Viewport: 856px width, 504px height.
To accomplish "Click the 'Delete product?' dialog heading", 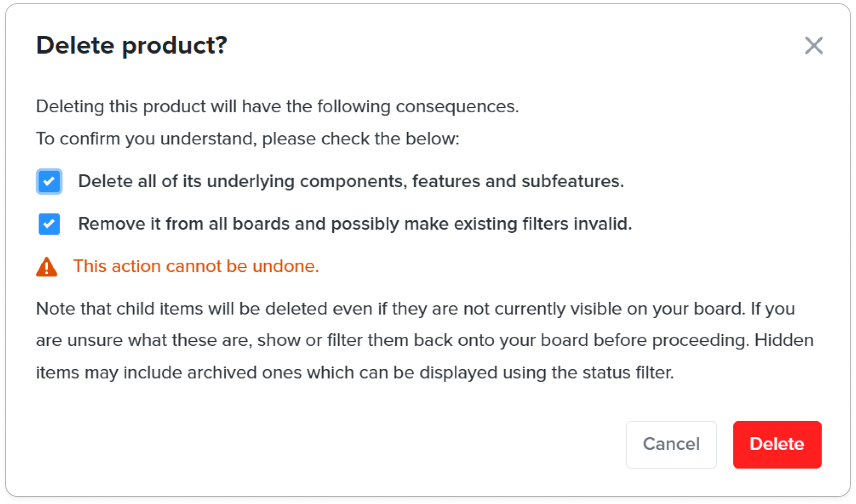I will tap(132, 46).
